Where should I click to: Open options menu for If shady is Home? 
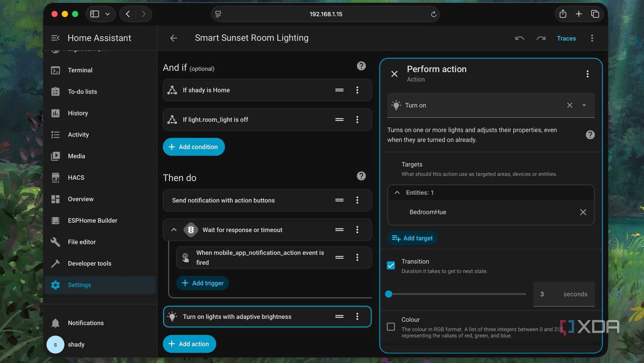click(357, 90)
